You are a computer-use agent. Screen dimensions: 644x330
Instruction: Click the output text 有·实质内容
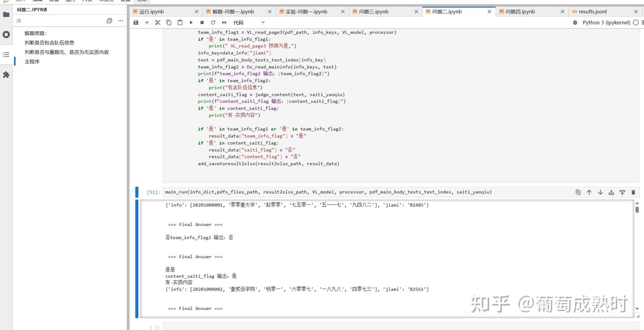pos(179,283)
